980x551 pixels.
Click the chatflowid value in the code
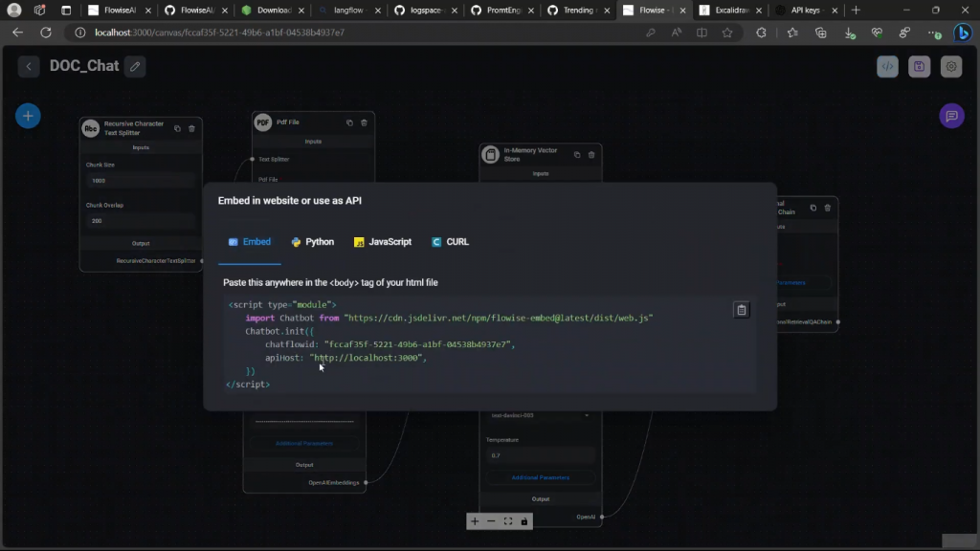[417, 344]
